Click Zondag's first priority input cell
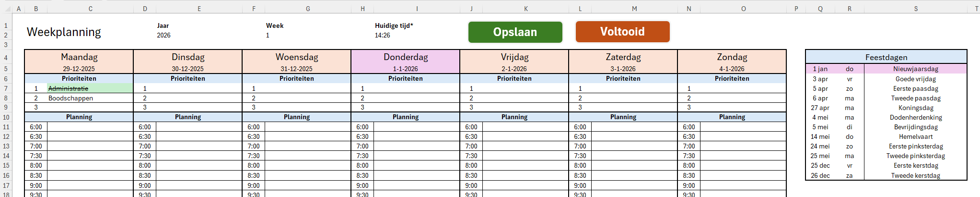The width and height of the screenshot is (980, 197). point(742,88)
